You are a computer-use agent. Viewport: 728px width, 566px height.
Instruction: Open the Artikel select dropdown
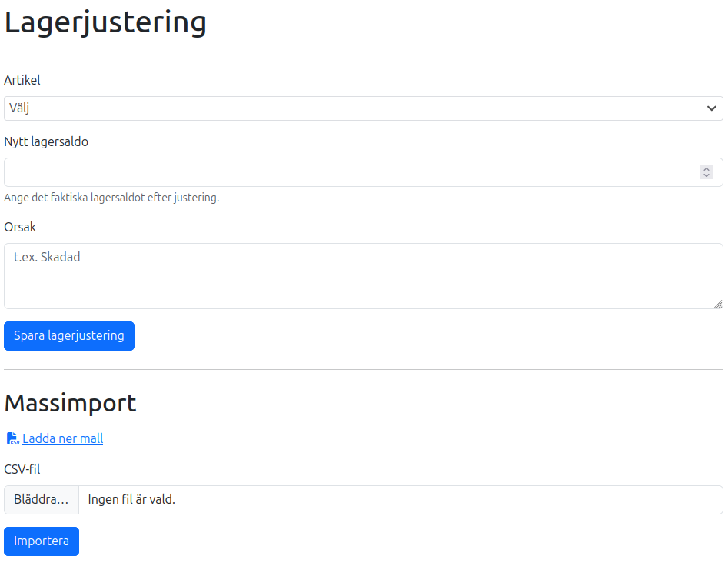tap(364, 108)
